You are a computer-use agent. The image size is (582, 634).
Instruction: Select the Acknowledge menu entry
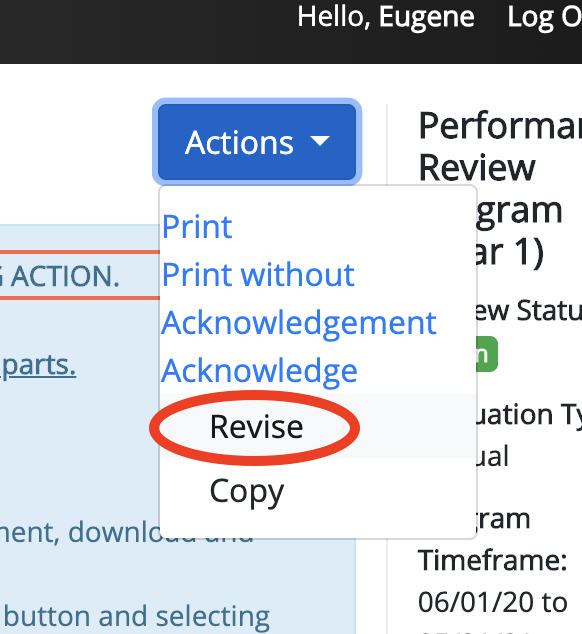pos(259,370)
